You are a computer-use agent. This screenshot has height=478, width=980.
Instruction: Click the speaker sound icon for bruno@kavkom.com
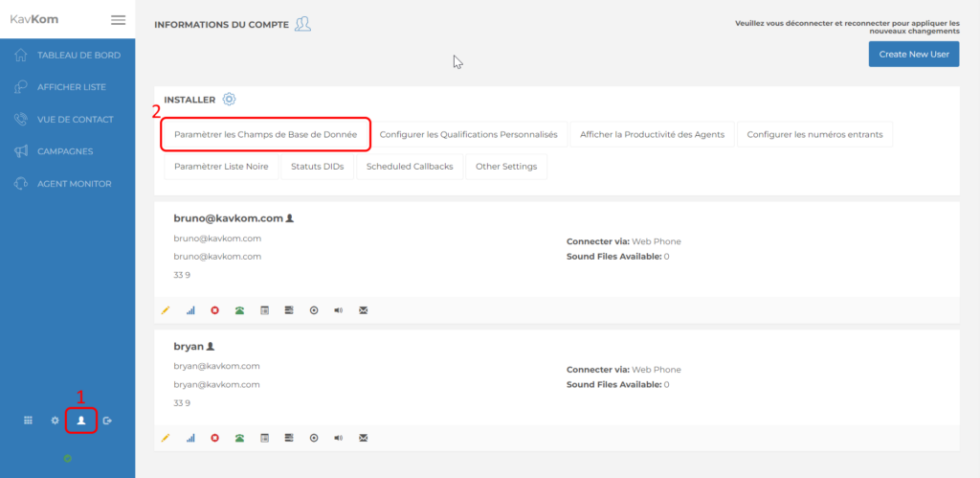tap(338, 310)
